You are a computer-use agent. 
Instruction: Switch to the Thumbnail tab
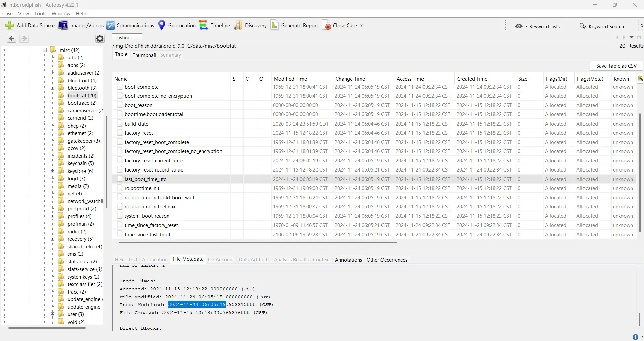coord(144,55)
